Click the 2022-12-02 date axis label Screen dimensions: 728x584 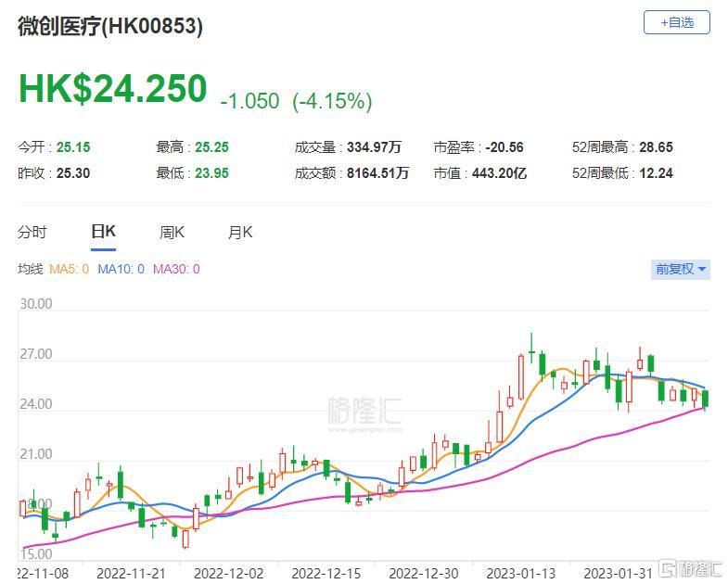click(x=228, y=573)
